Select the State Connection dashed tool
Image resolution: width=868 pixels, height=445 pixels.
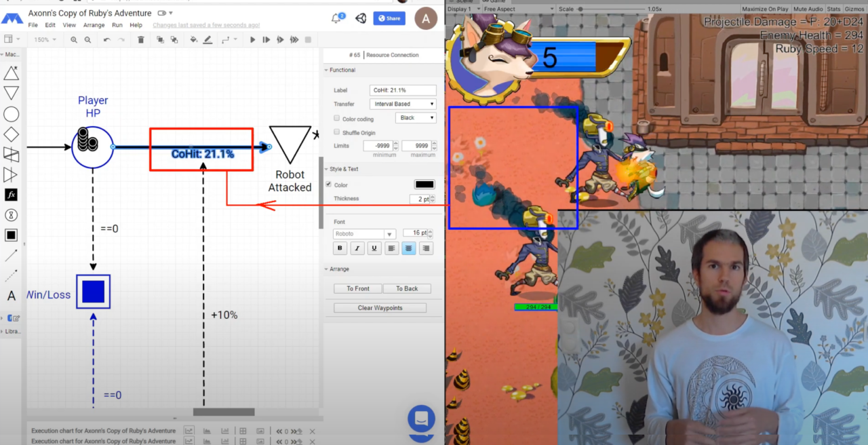[x=11, y=275]
